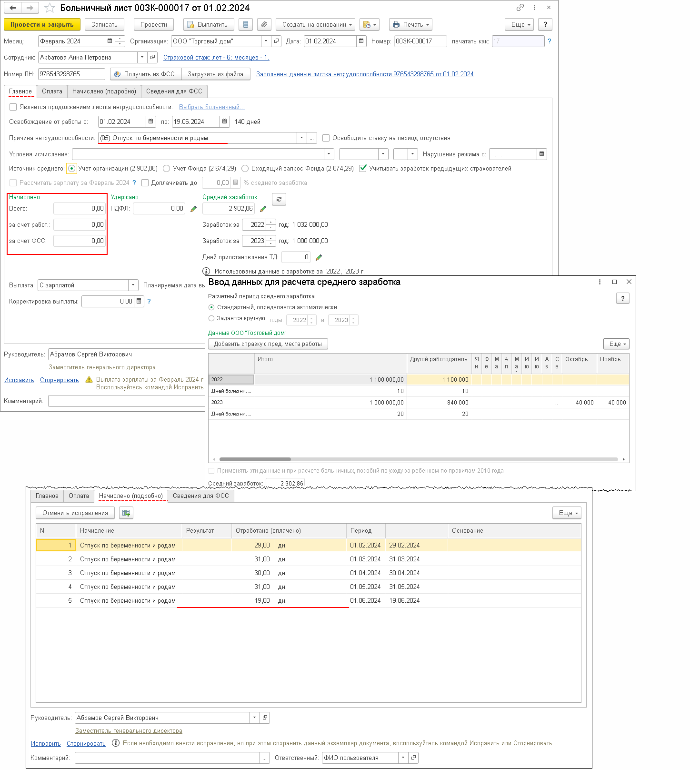Viewport: 700px width, 770px height.
Task: Open Причина нетрудоспособности dropdown
Action: 301,138
